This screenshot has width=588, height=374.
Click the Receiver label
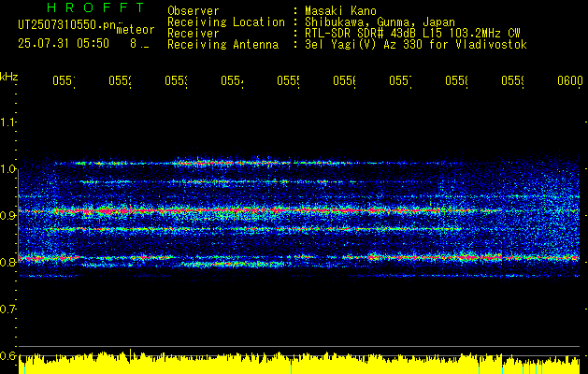[194, 34]
